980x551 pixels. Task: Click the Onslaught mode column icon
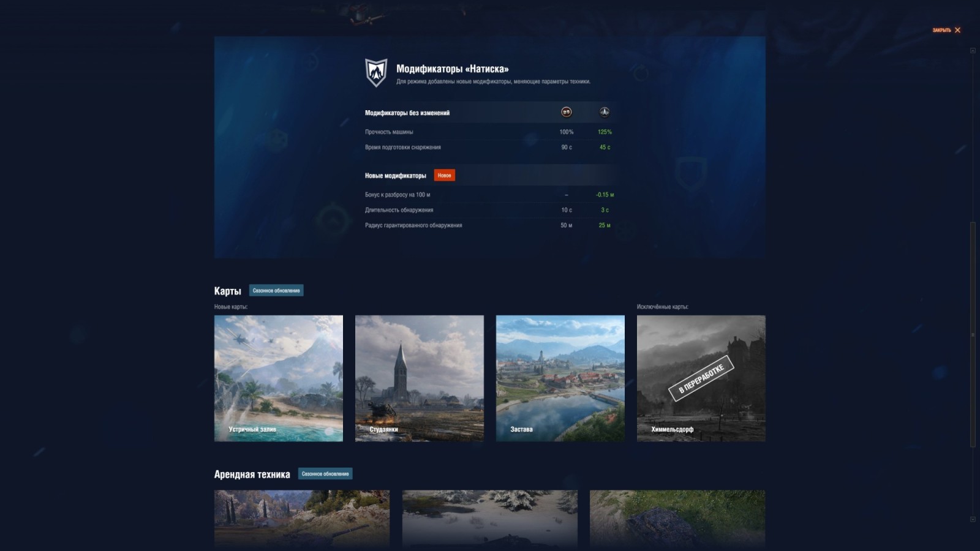point(605,112)
